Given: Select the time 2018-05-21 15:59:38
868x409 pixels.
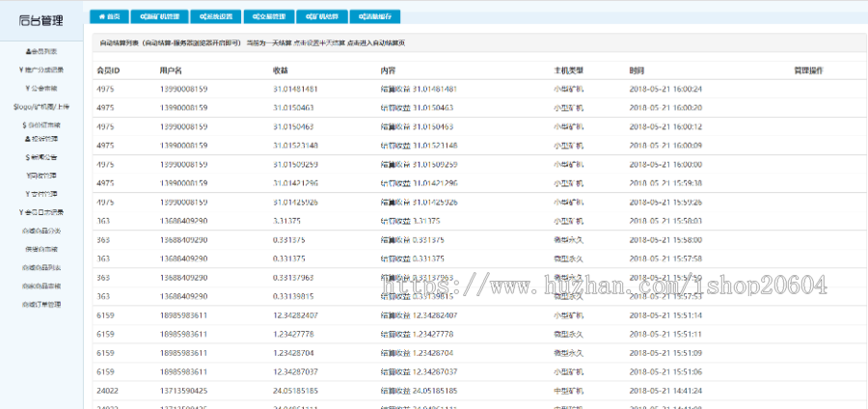Looking at the screenshot, I should pos(665,183).
